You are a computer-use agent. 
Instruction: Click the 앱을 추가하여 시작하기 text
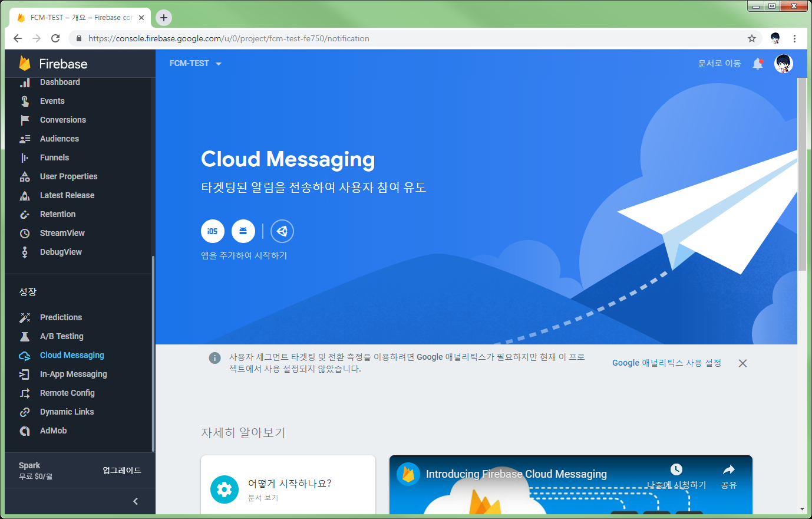pyautogui.click(x=244, y=255)
